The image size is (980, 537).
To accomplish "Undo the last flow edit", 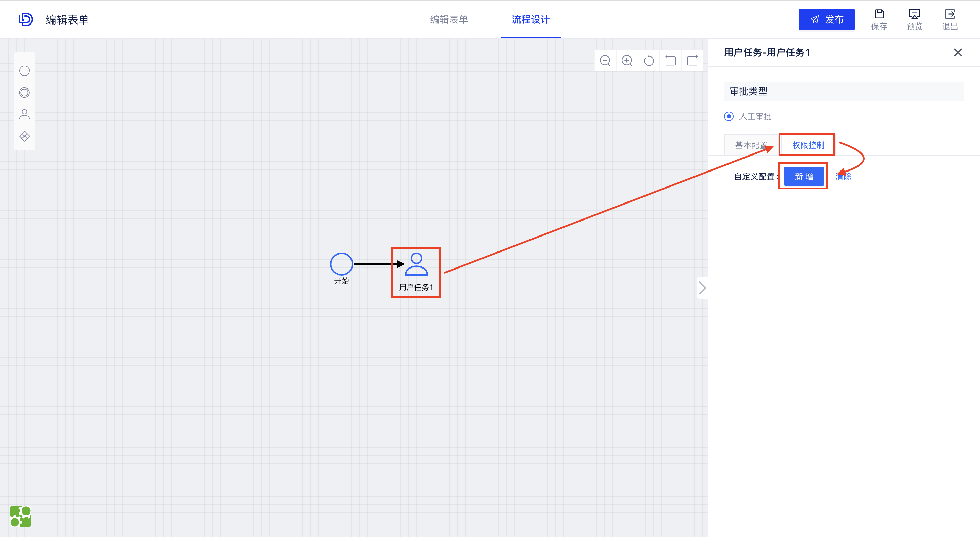I will tap(671, 60).
